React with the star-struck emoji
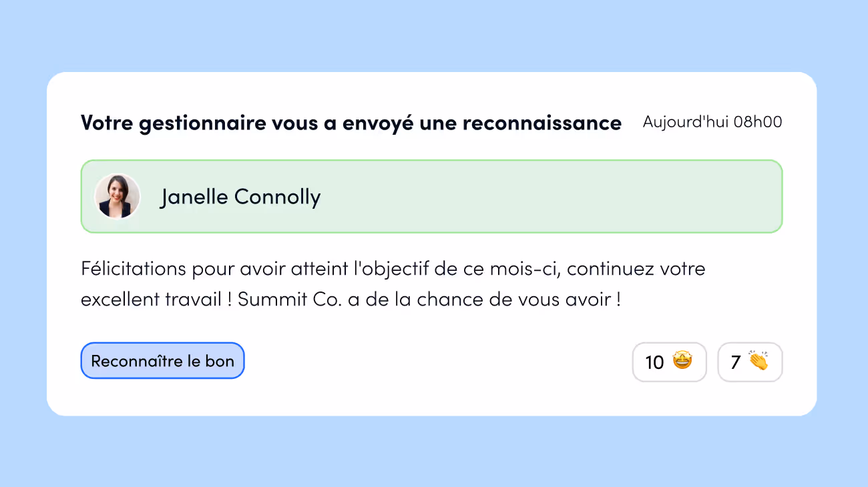868x487 pixels. coord(682,362)
